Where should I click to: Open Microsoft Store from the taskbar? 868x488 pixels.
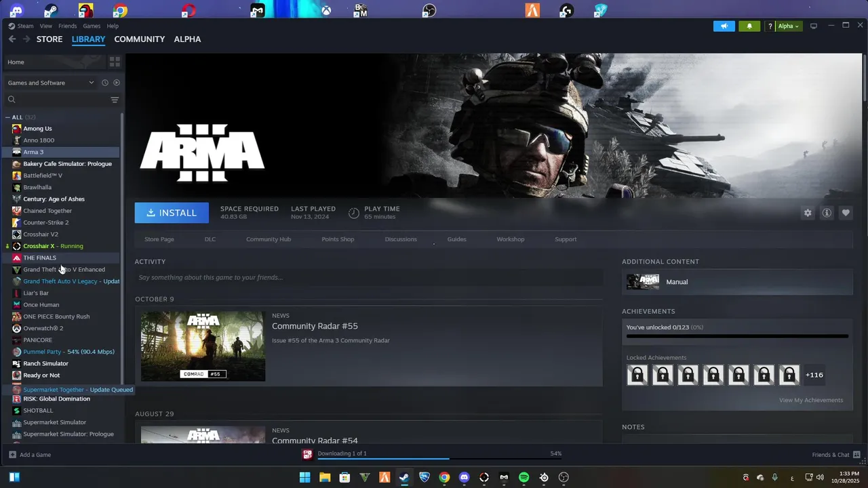tap(344, 477)
